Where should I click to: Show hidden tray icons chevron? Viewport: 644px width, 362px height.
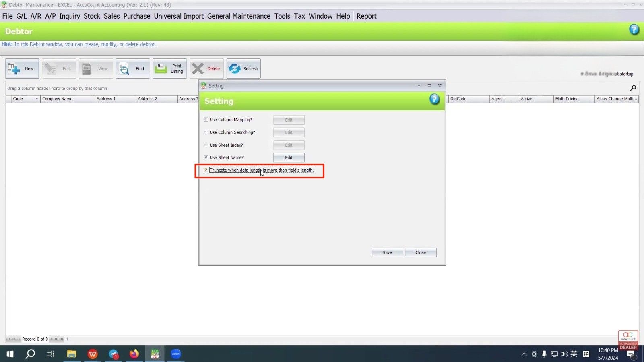click(524, 354)
